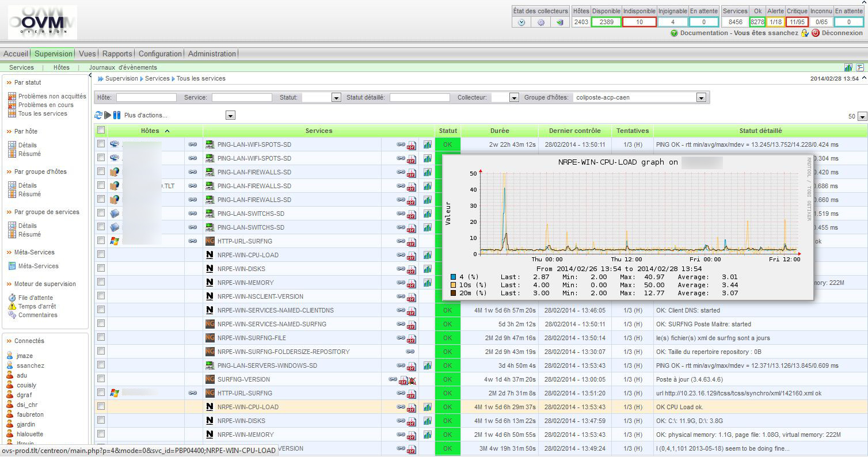Open the Plus d'actions dropdown
This screenshot has height=457, width=868.
[x=230, y=116]
